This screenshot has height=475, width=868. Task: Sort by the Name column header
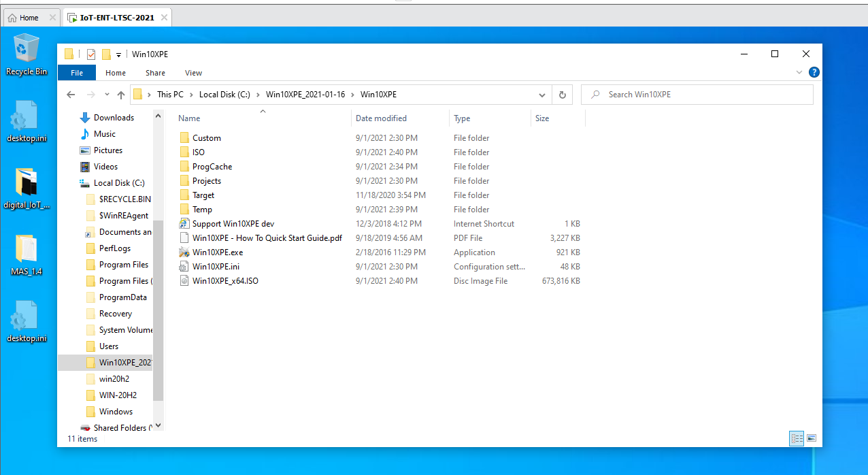(x=263, y=118)
